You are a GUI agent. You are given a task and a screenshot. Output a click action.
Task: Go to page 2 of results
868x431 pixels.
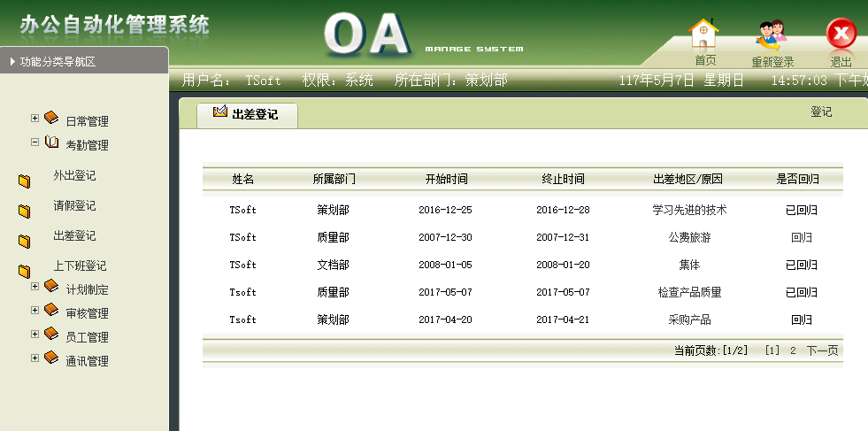click(793, 350)
